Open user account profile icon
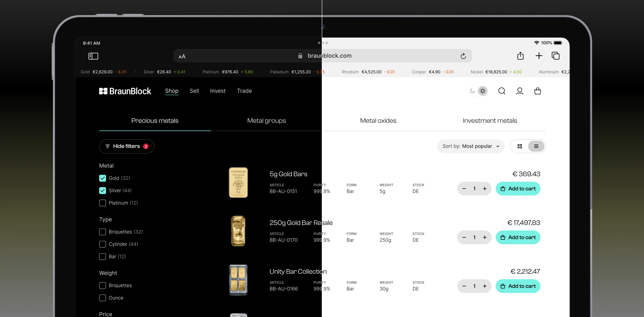The image size is (644, 317). click(519, 91)
